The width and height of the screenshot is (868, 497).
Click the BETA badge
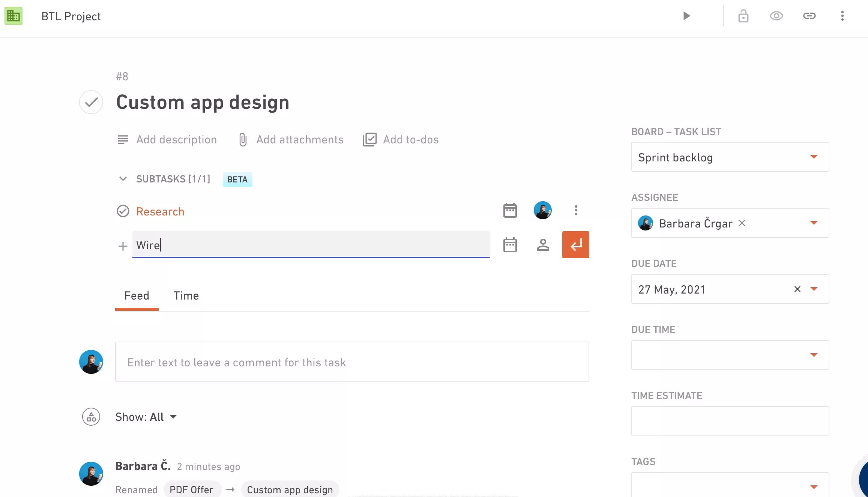click(237, 179)
